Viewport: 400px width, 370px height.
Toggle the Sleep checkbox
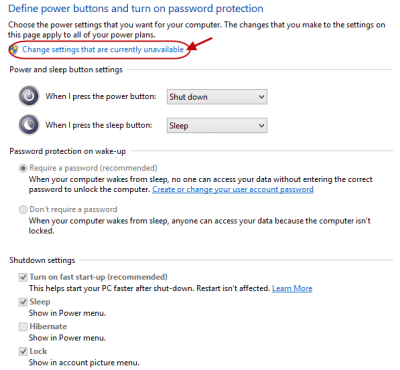[23, 302]
